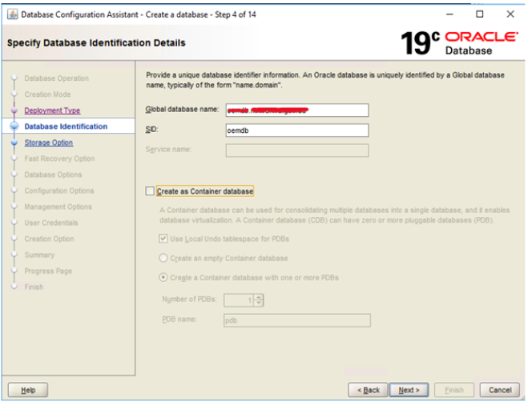
Task: Open Help for this wizard
Action: coord(28,390)
